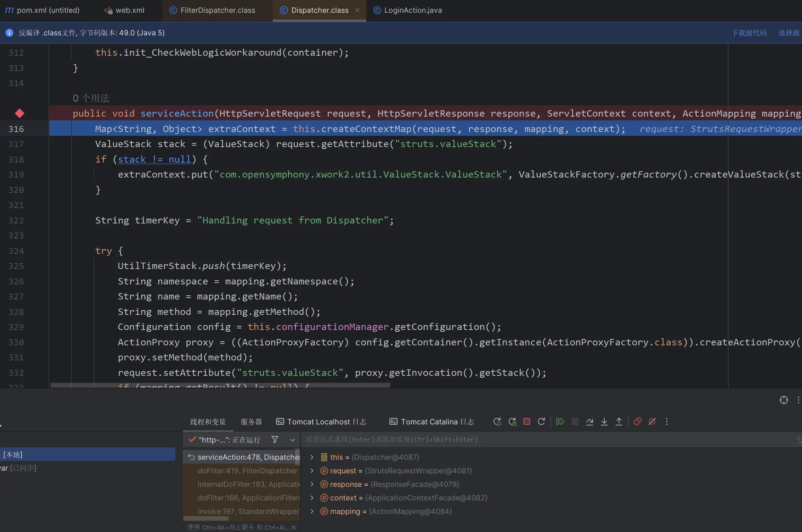Open the thread selector dropdown arrow

[x=292, y=440]
